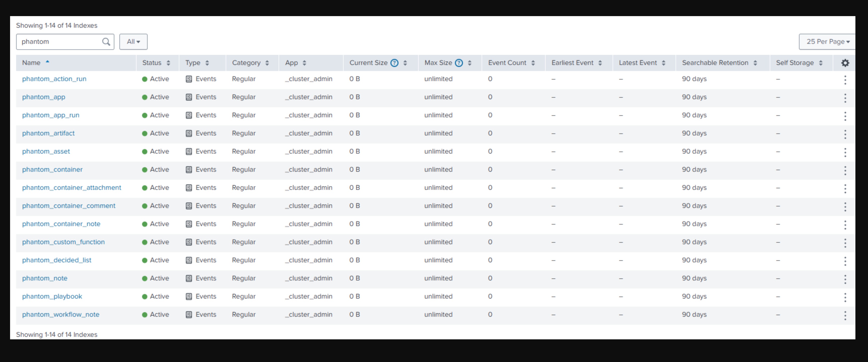Open Current Size help question icon
This screenshot has height=362, width=868.
click(394, 63)
